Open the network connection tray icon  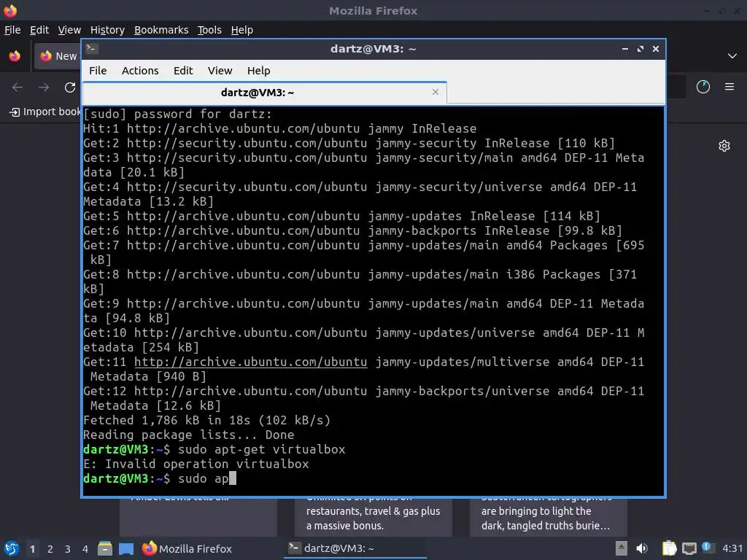click(689, 548)
